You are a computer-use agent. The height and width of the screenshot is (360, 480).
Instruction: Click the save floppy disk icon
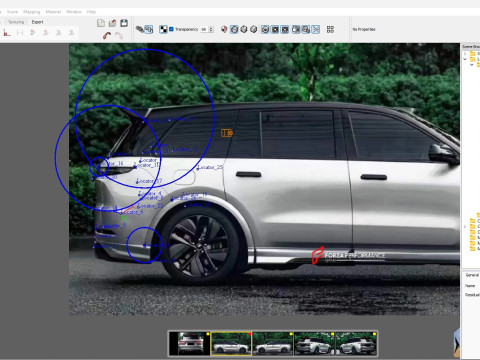pyautogui.click(x=124, y=23)
